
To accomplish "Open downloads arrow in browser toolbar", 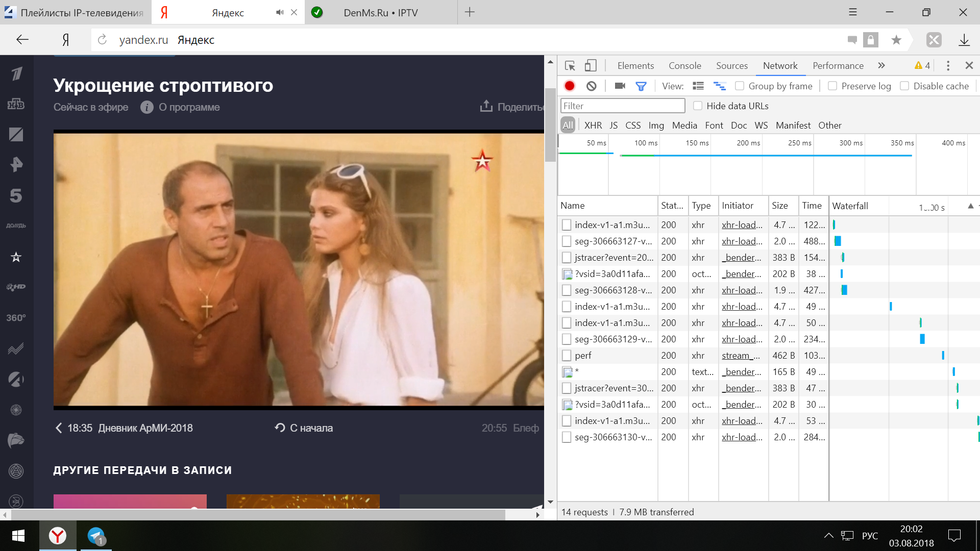I will [x=964, y=40].
